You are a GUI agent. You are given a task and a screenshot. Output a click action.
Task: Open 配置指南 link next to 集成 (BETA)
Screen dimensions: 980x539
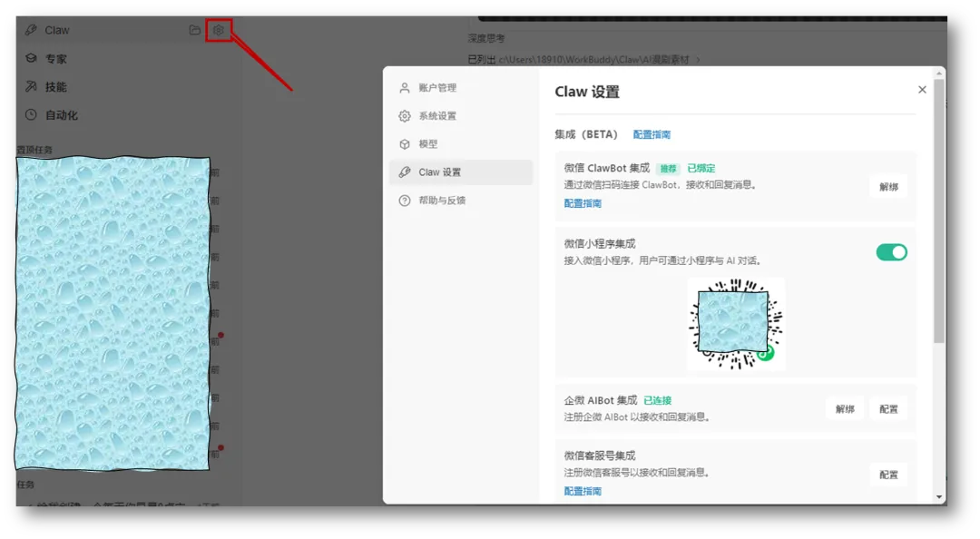pyautogui.click(x=652, y=134)
